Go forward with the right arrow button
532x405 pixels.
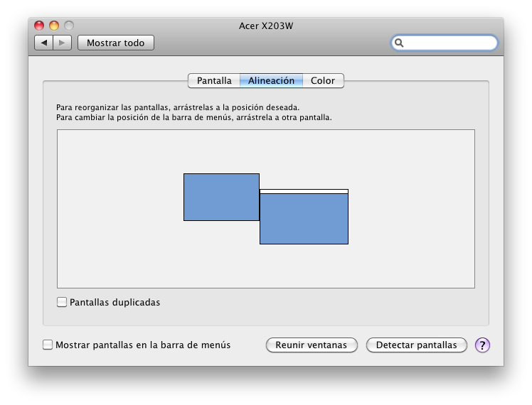(62, 43)
